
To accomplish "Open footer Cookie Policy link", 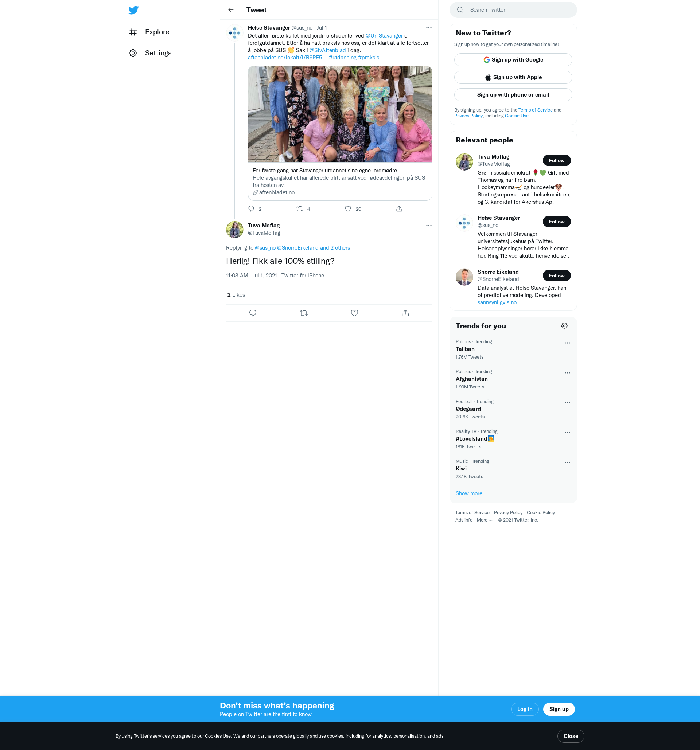I will pos(540,512).
